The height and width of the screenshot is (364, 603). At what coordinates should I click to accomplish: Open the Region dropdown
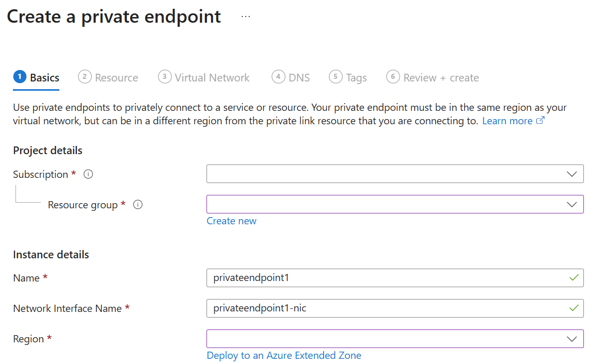pyautogui.click(x=572, y=339)
